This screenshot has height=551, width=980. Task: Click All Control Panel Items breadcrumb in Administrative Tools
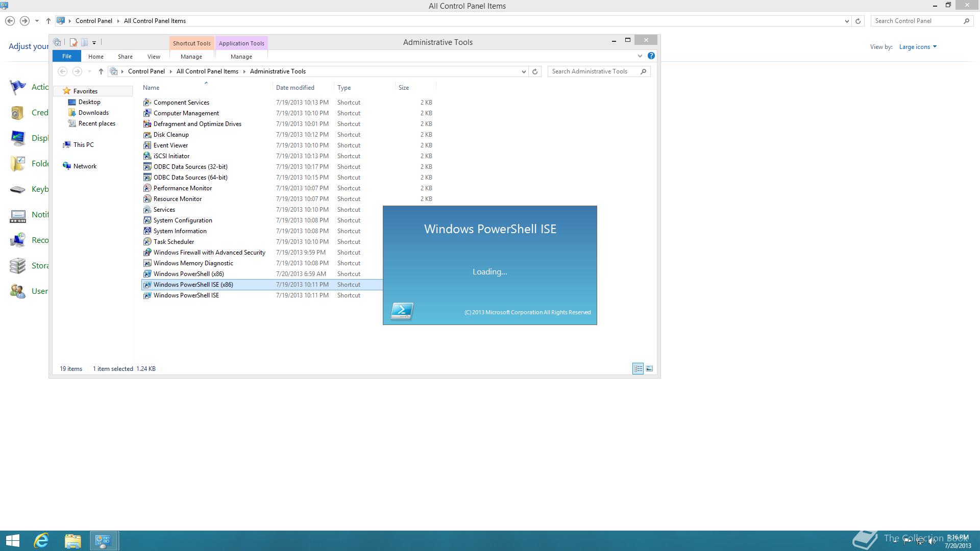pos(207,71)
